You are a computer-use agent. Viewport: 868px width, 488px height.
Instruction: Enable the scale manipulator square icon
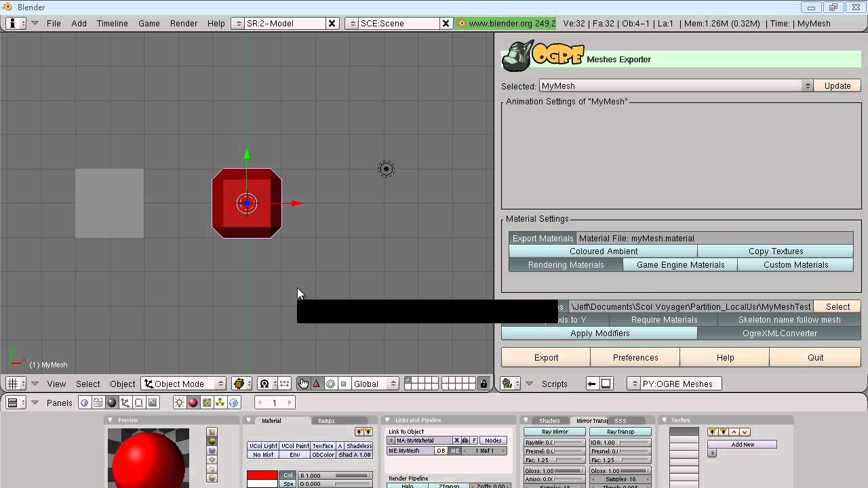click(x=344, y=384)
